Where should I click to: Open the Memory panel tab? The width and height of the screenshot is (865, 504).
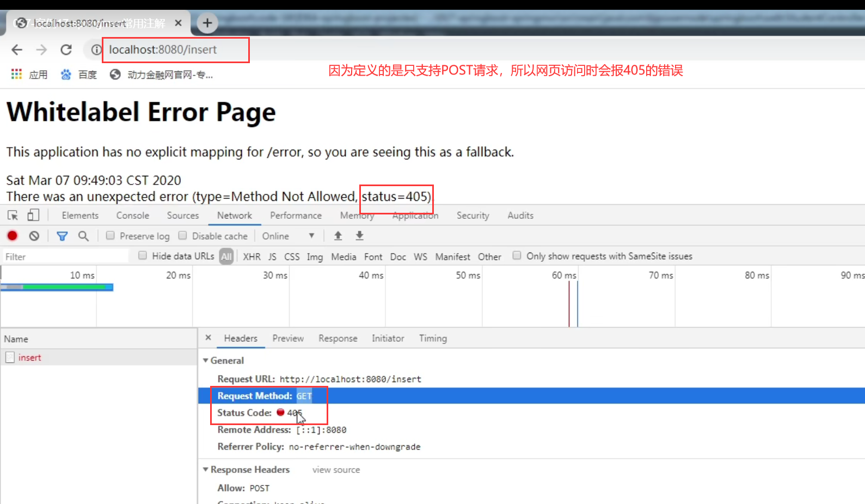[x=357, y=216]
